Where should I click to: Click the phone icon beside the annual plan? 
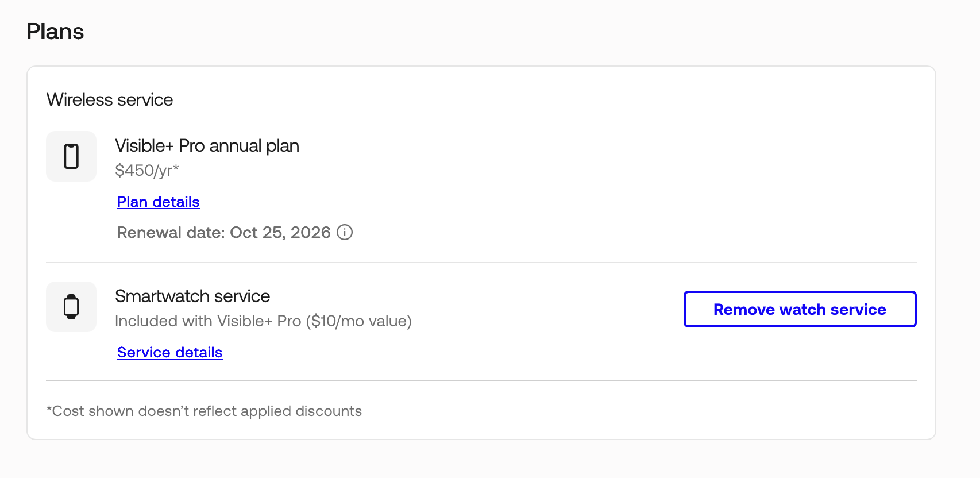pos(71,156)
